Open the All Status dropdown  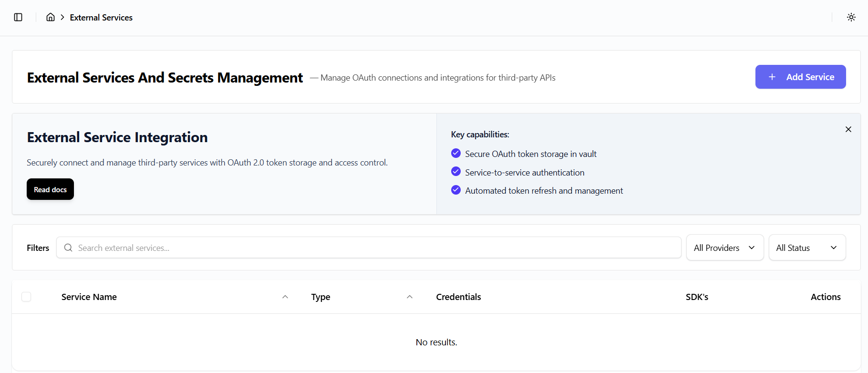(x=807, y=248)
